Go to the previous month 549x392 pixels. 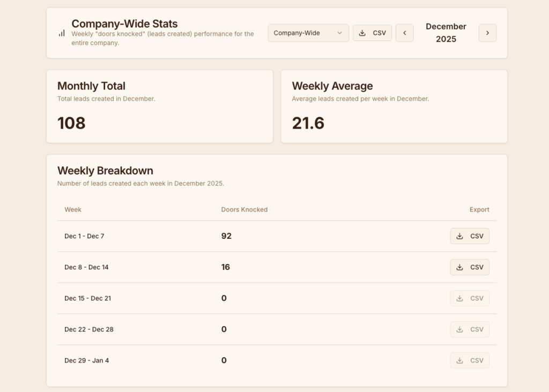tap(404, 33)
